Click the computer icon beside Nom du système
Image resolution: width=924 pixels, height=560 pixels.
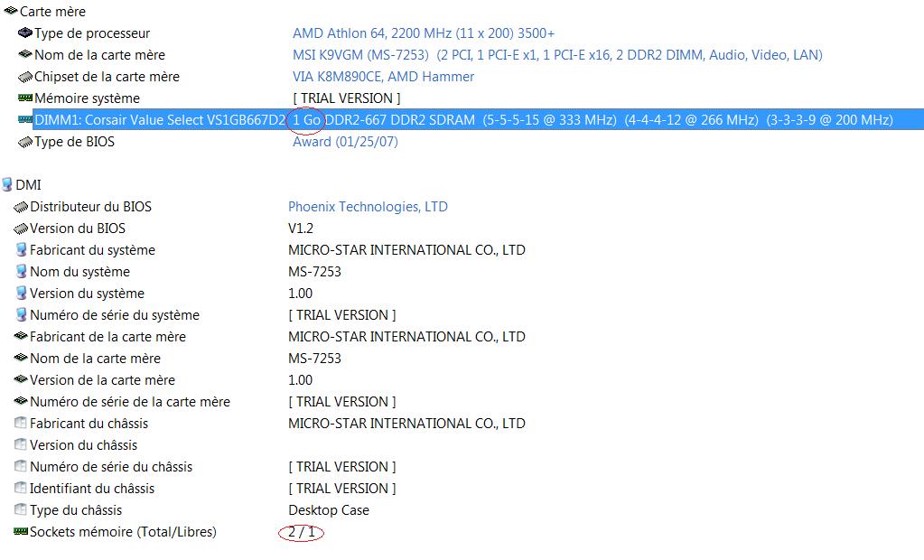pyautogui.click(x=21, y=271)
